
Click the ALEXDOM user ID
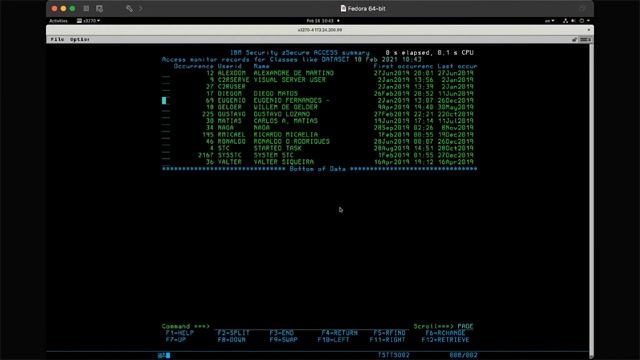[231, 73]
